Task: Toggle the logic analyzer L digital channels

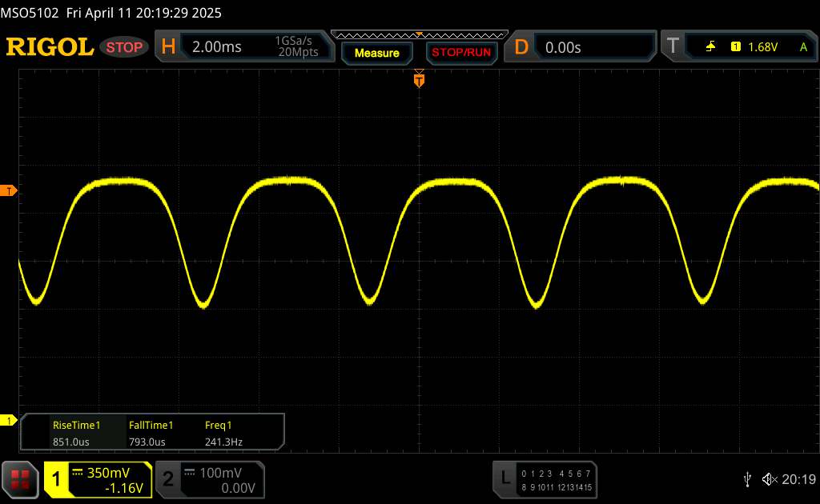Action: pyautogui.click(x=545, y=479)
